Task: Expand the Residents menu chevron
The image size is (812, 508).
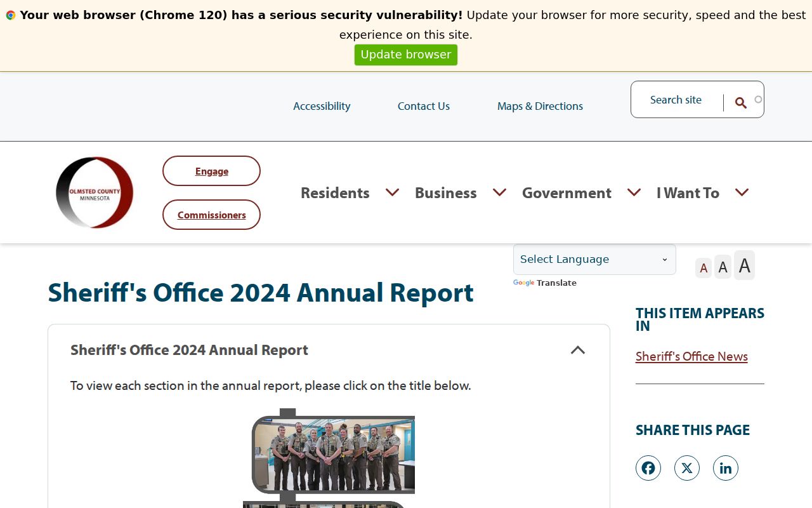Action: click(392, 192)
